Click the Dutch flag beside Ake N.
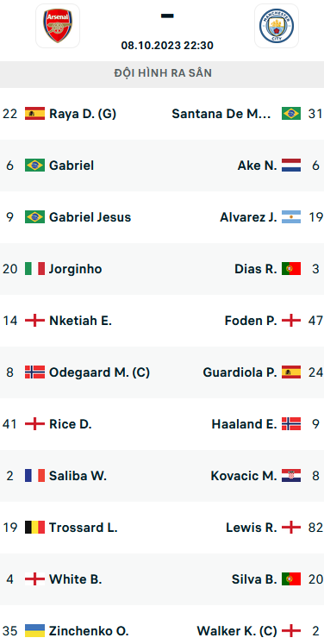This screenshot has width=324, height=644. (x=291, y=166)
